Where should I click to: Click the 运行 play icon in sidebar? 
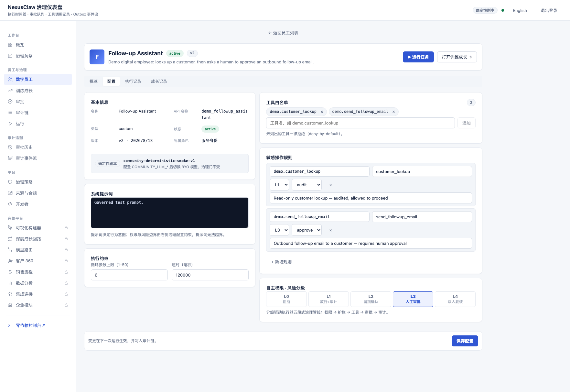pos(10,124)
